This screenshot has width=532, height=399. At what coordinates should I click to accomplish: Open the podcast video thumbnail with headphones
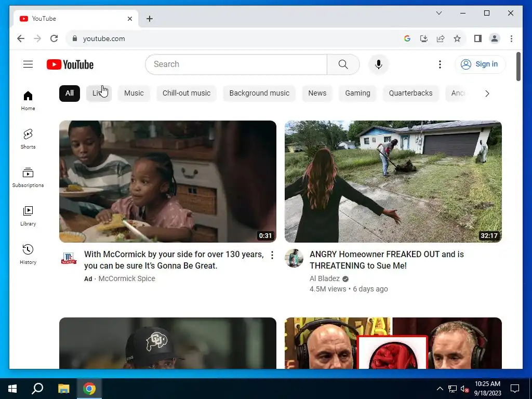393,343
